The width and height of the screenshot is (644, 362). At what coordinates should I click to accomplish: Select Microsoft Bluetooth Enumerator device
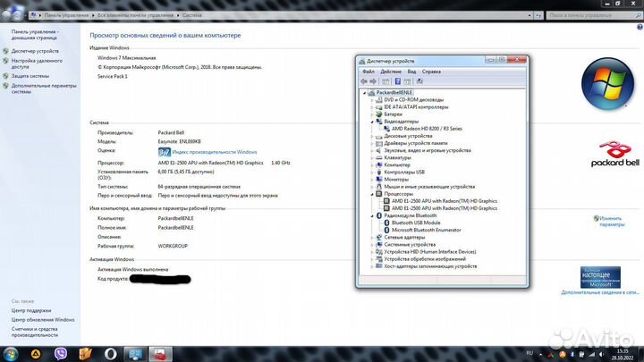pos(427,230)
